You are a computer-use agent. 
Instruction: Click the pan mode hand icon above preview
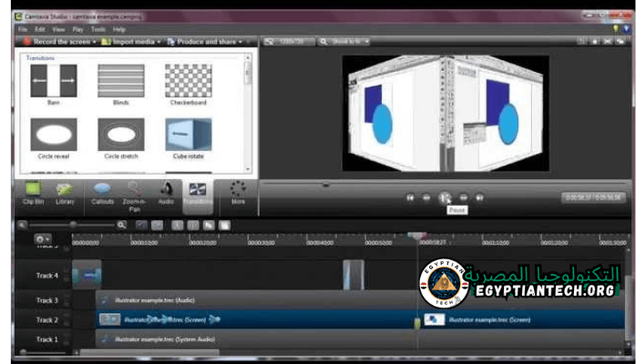point(595,41)
